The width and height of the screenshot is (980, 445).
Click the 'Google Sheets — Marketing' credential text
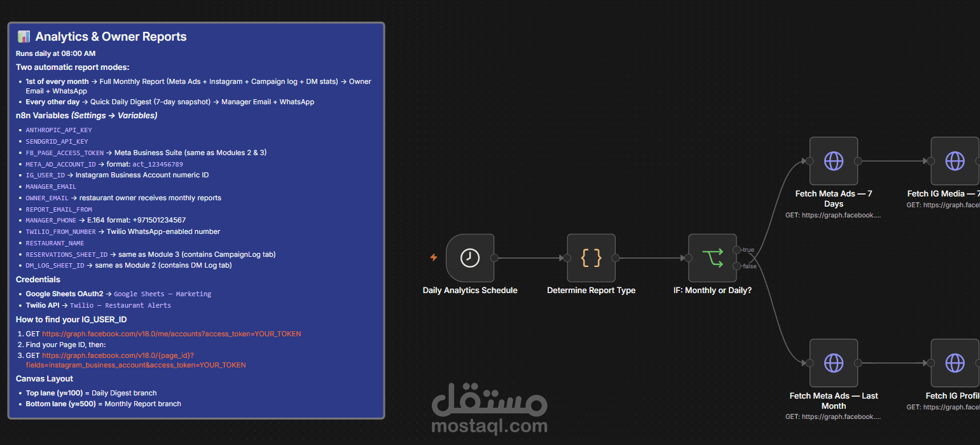click(162, 294)
